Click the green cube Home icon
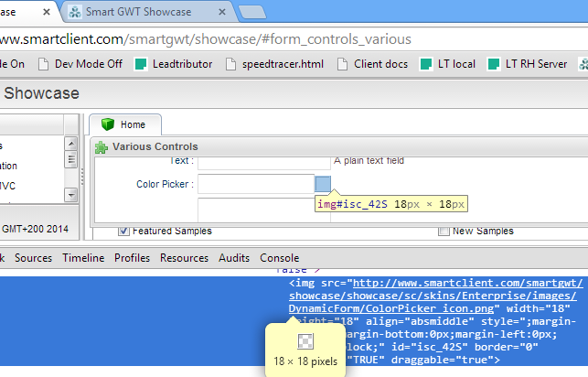Screen dimensions: 588x377 click(108, 124)
